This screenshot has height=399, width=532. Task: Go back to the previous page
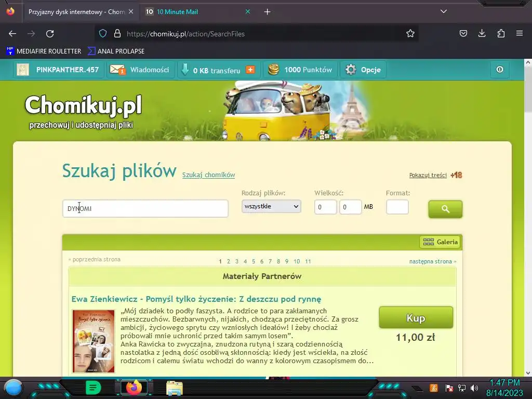point(12,34)
